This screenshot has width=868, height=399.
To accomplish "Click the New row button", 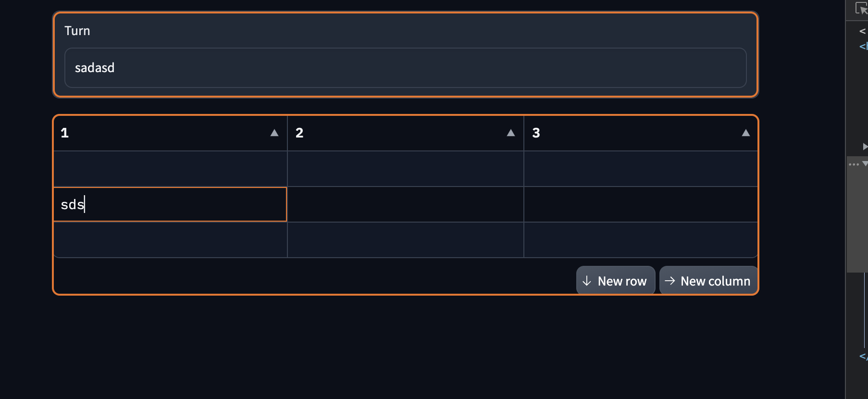I will (x=616, y=280).
